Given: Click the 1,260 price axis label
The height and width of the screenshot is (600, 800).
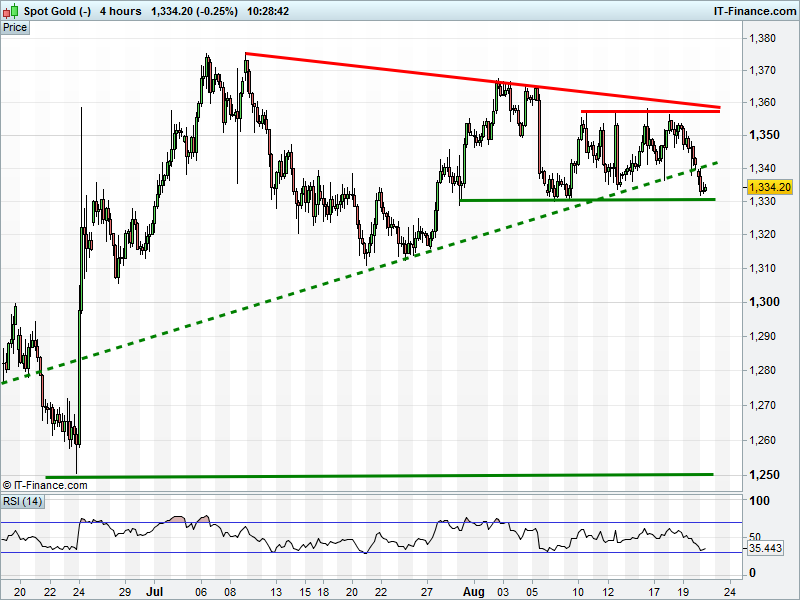Looking at the screenshot, I should (x=762, y=440).
